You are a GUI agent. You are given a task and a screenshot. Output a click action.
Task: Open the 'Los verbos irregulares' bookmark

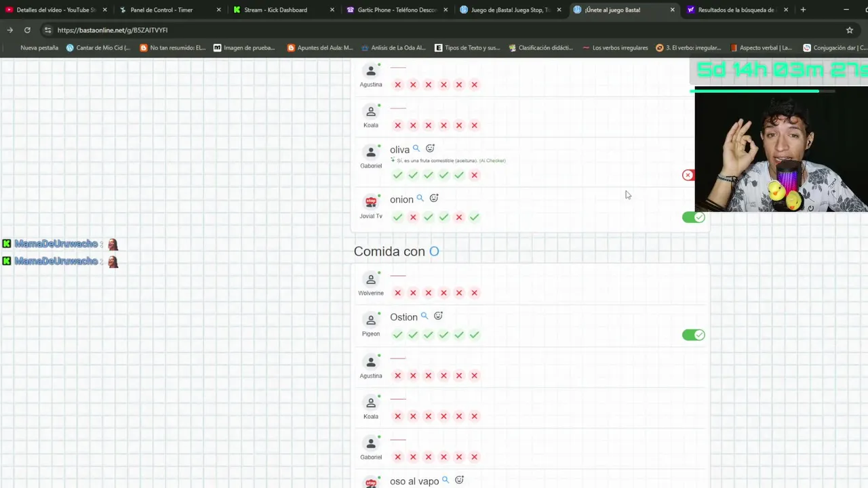click(x=615, y=47)
